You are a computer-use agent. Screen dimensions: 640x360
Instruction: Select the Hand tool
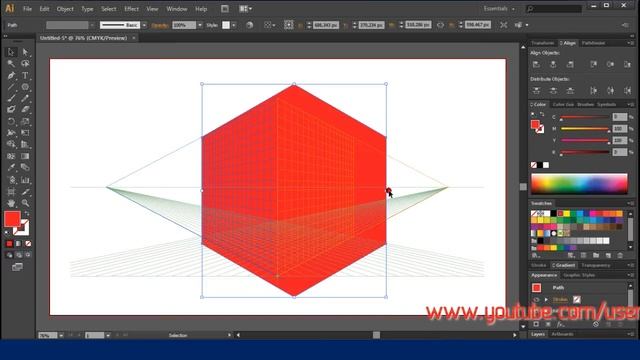(11, 203)
